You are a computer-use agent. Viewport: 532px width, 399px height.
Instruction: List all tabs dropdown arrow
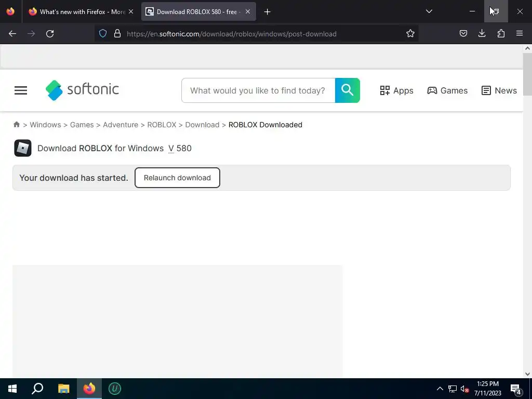tap(429, 11)
